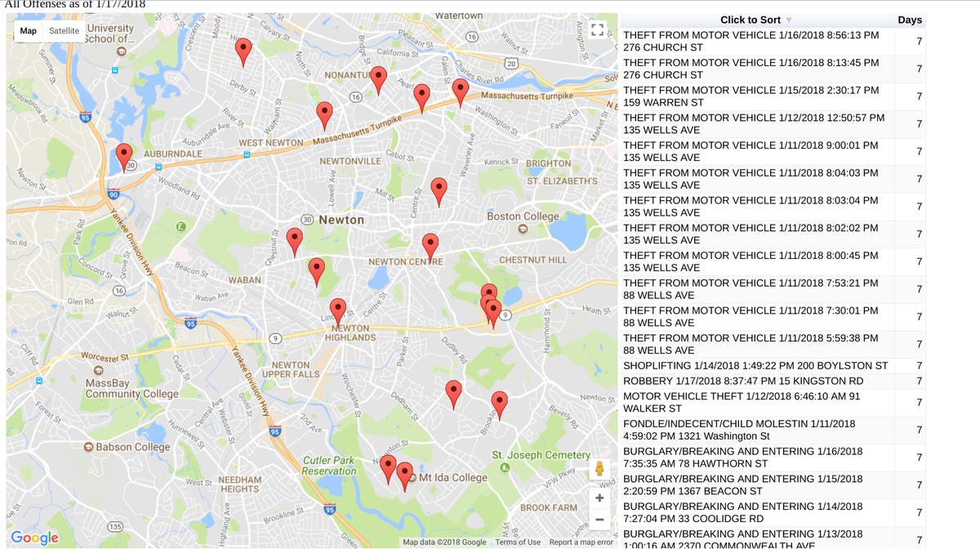Click the red marker near Auburndale
Viewport: 980px width, 549px height.
[124, 155]
